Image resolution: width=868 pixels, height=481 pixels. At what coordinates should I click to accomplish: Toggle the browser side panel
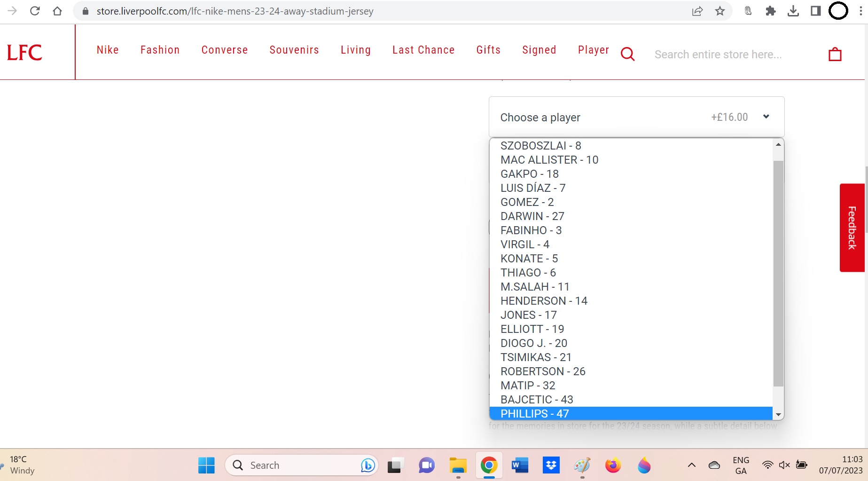tap(816, 11)
